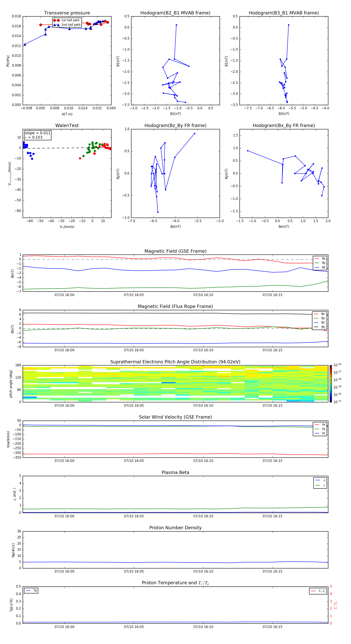Select 'slope = 0.011' annotation in WalenTest
This screenshot has height=644, width=351.
[x=37, y=133]
